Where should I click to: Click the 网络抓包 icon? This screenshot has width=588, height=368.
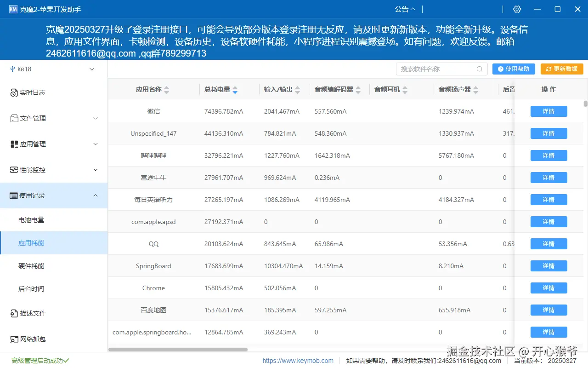pos(14,339)
